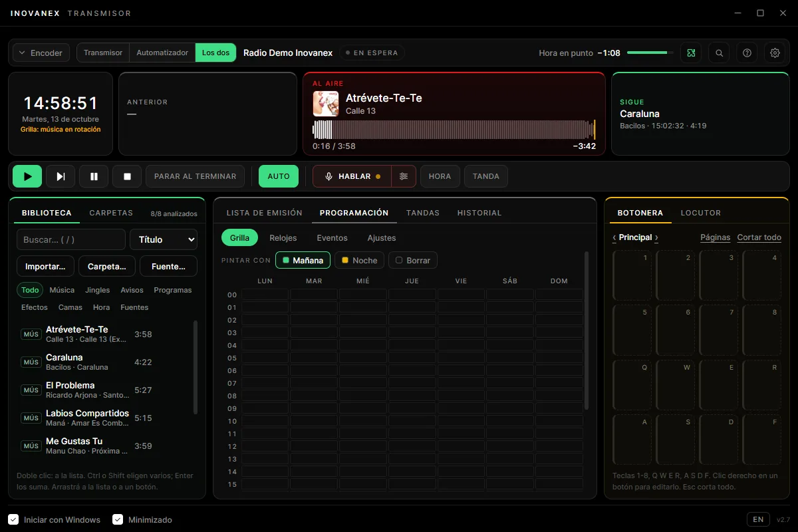Click the green puzzle-piece icon
The image size is (798, 532).
tap(691, 53)
